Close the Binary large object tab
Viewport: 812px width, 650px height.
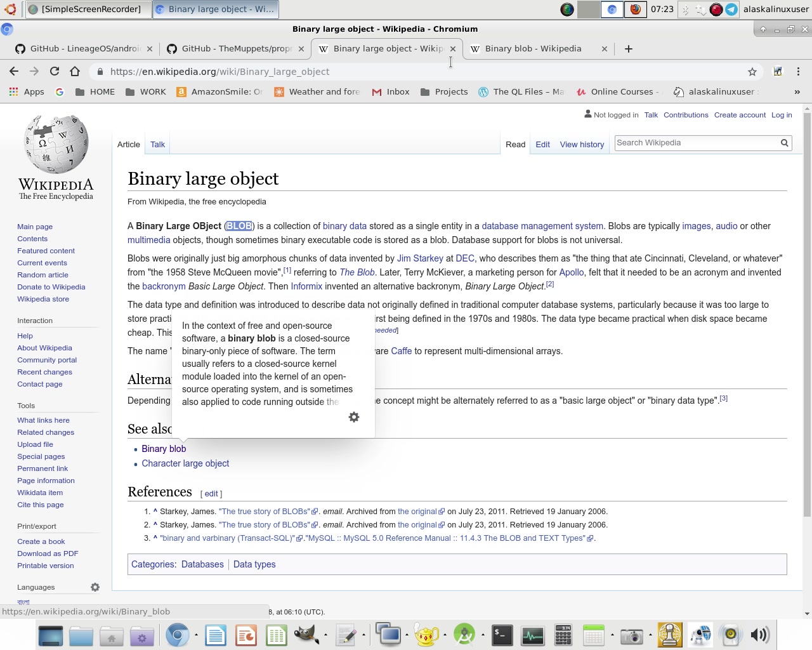[453, 49]
